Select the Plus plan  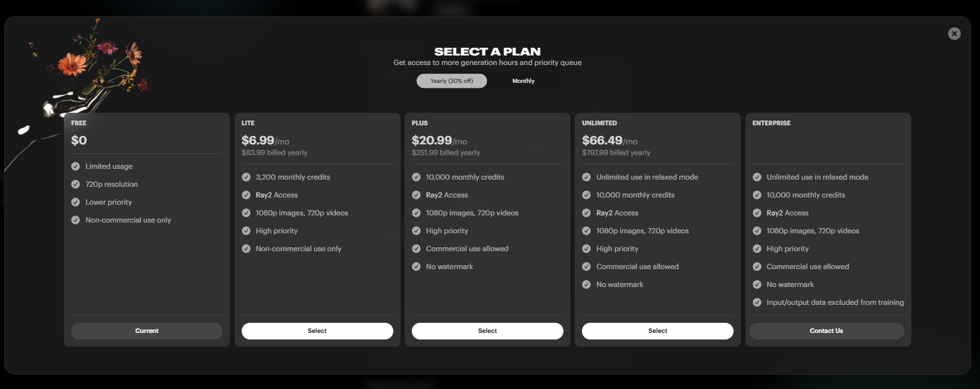click(487, 331)
